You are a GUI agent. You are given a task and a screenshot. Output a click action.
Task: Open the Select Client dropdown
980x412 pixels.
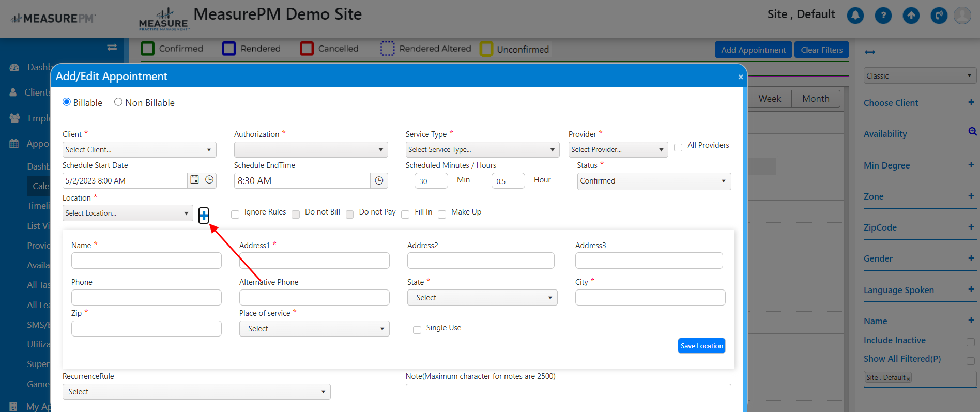click(139, 150)
